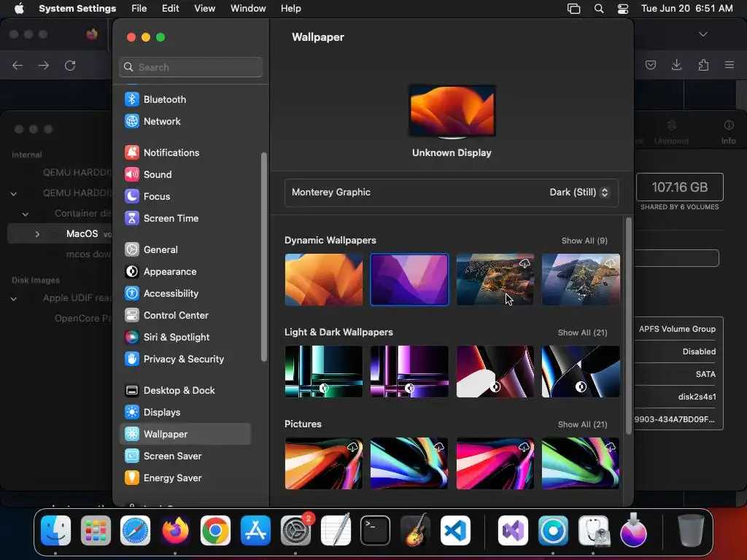Expand MacOS volume in Disk Utility sidebar
This screenshot has height=560, width=747.
(x=37, y=234)
